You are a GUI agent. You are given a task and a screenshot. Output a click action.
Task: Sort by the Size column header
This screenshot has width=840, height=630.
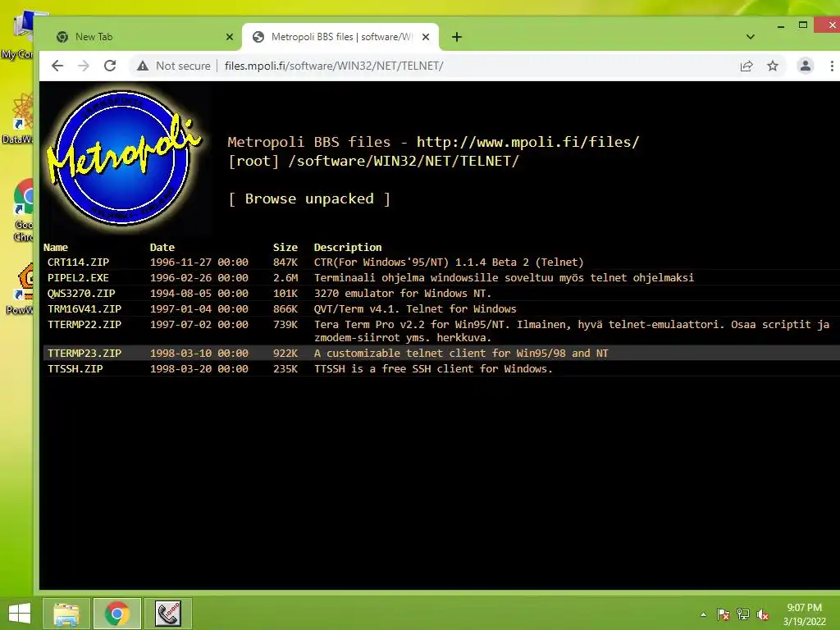tap(285, 248)
